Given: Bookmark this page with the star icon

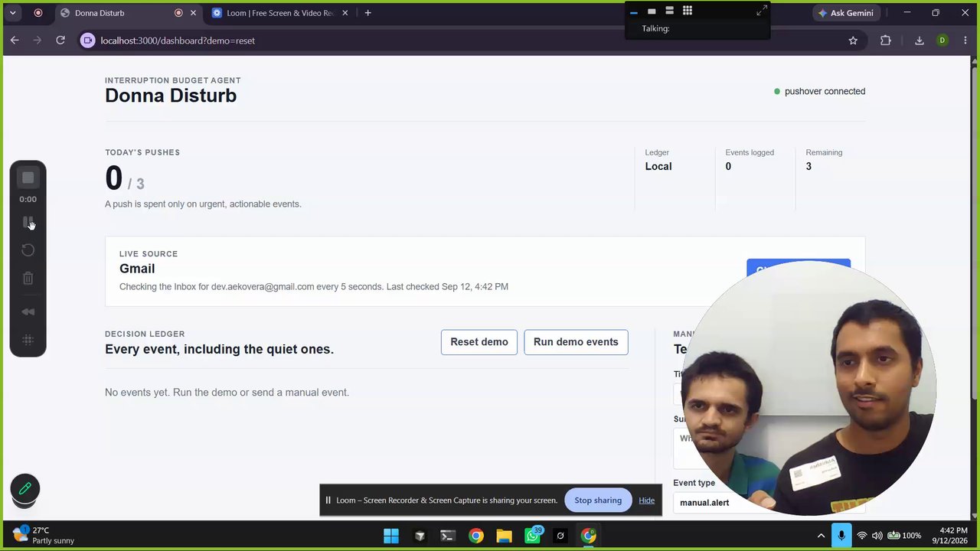Looking at the screenshot, I should click(x=853, y=41).
